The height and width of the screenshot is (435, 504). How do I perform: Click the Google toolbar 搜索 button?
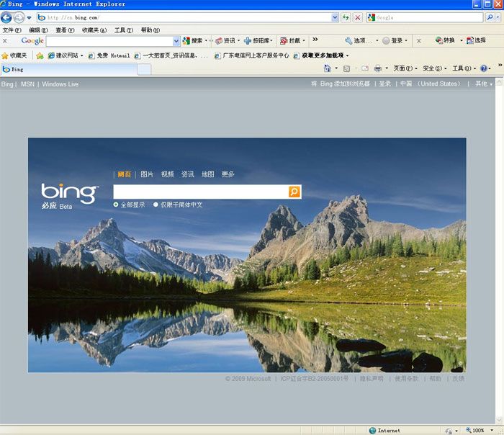point(194,41)
